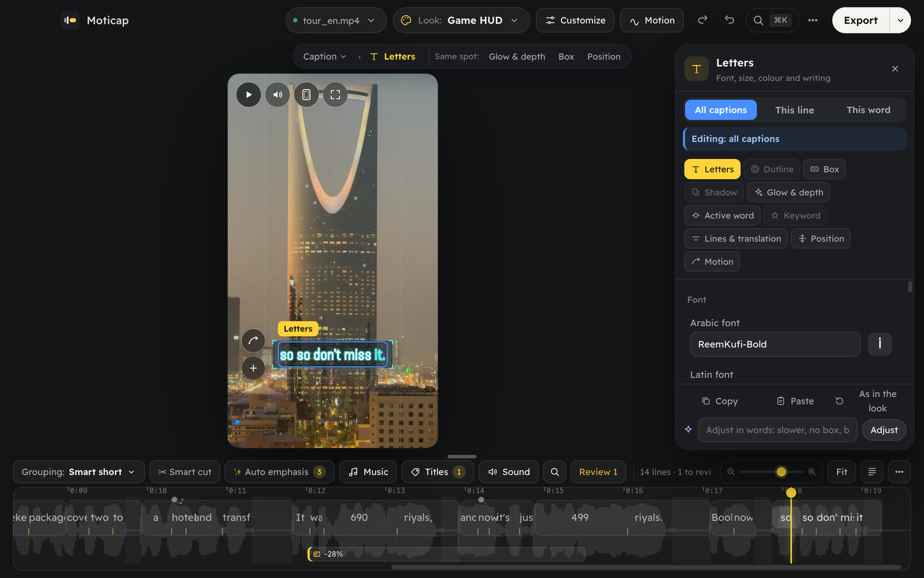
Task: Open the tour_en.mp4 file dropdown
Action: 336,20
